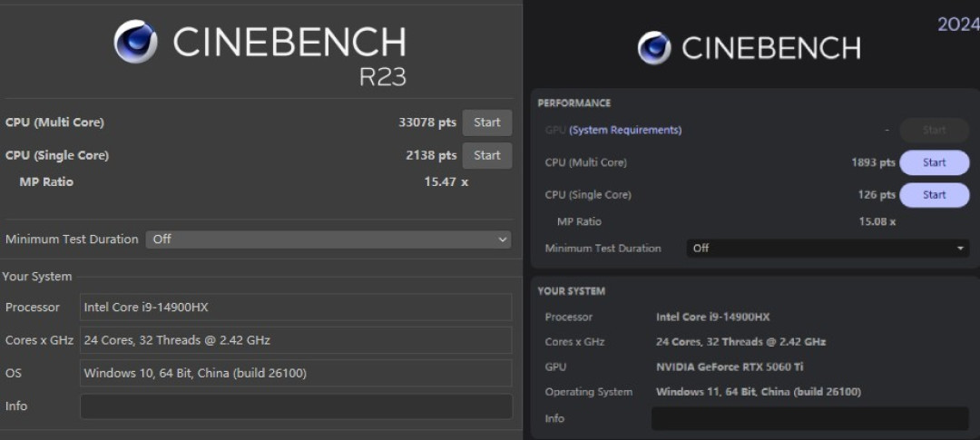980x440 pixels.
Task: Click the disabled GPU Start button
Action: [934, 130]
